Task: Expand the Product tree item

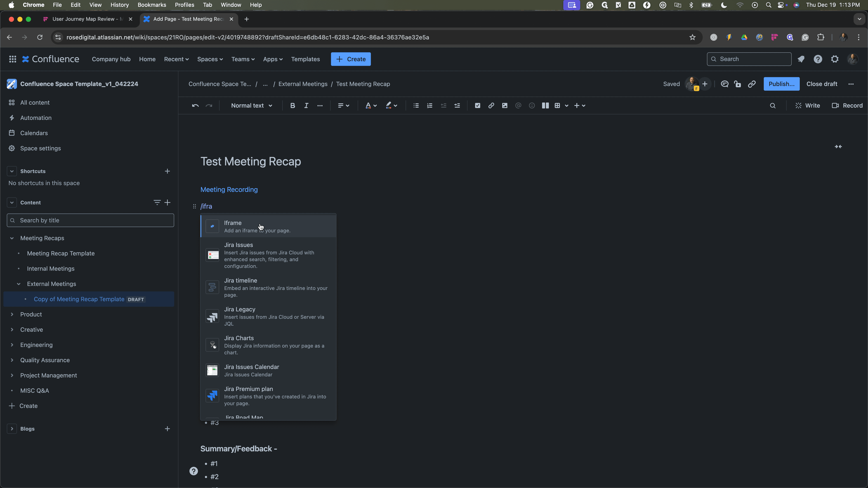Action: [x=12, y=314]
